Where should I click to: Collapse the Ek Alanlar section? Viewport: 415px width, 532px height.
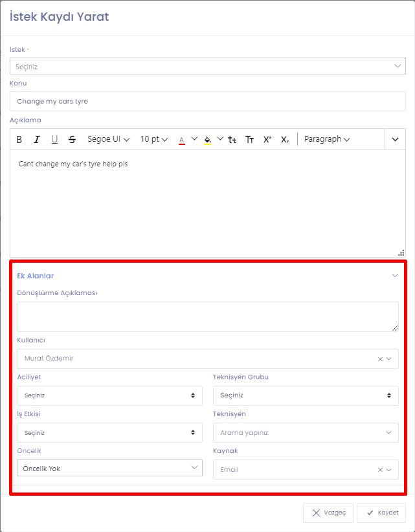coord(395,276)
